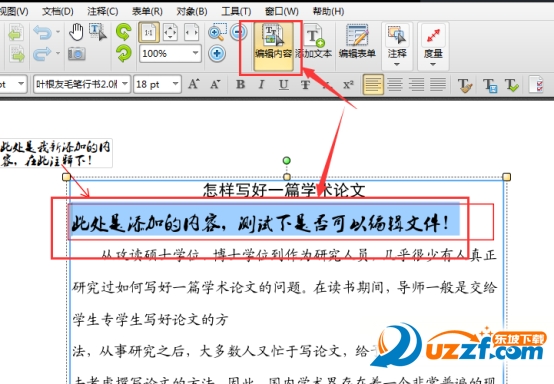
Task: Open the pt unit dropdown at left
Action: coord(21,84)
